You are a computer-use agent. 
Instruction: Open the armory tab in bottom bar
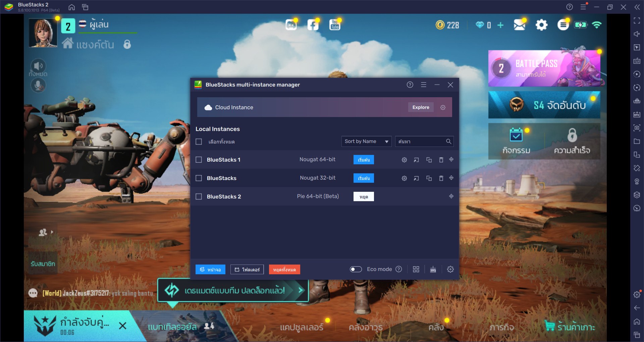[366, 327]
